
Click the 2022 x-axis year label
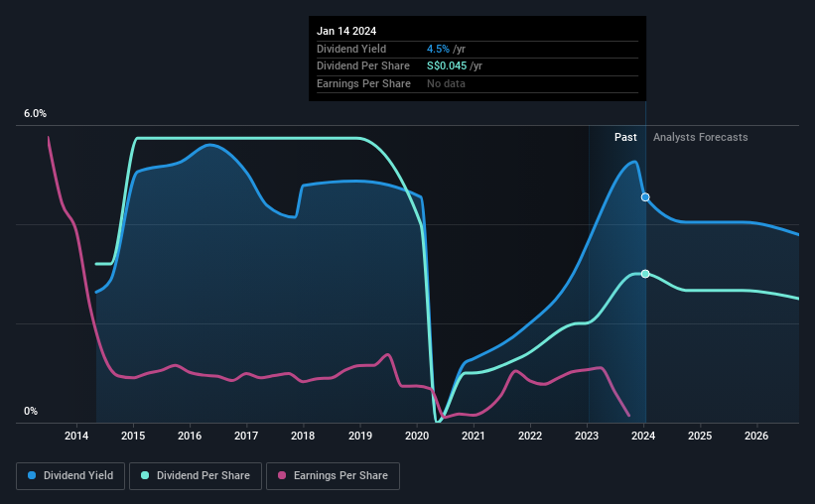point(530,436)
